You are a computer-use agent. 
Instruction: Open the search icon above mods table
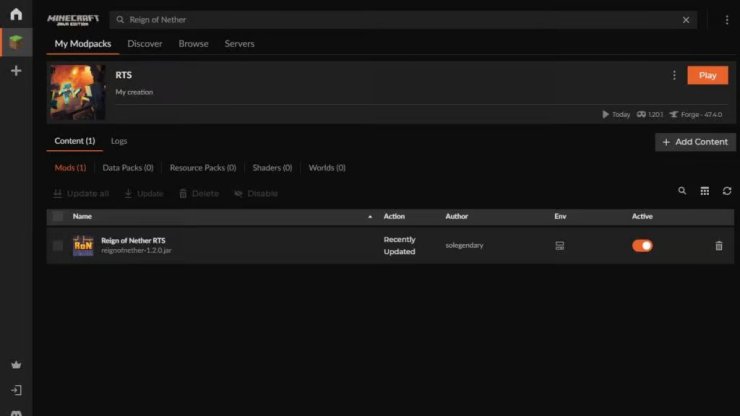[682, 191]
